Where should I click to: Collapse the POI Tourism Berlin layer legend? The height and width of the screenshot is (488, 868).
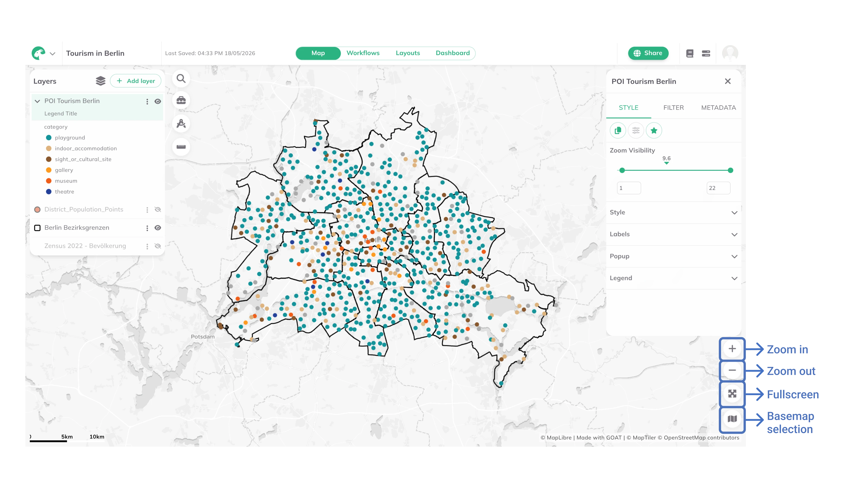37,101
